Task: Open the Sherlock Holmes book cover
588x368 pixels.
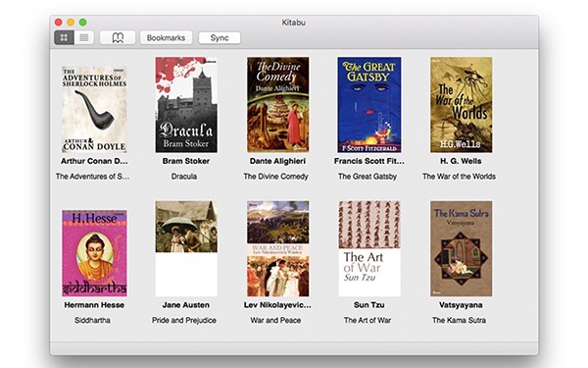Action: (x=94, y=109)
